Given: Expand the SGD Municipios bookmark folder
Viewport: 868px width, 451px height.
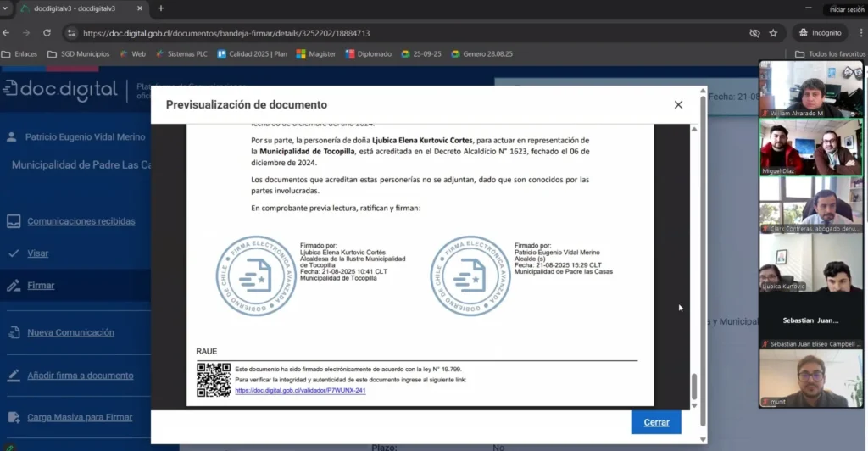Looking at the screenshot, I should click(79, 53).
